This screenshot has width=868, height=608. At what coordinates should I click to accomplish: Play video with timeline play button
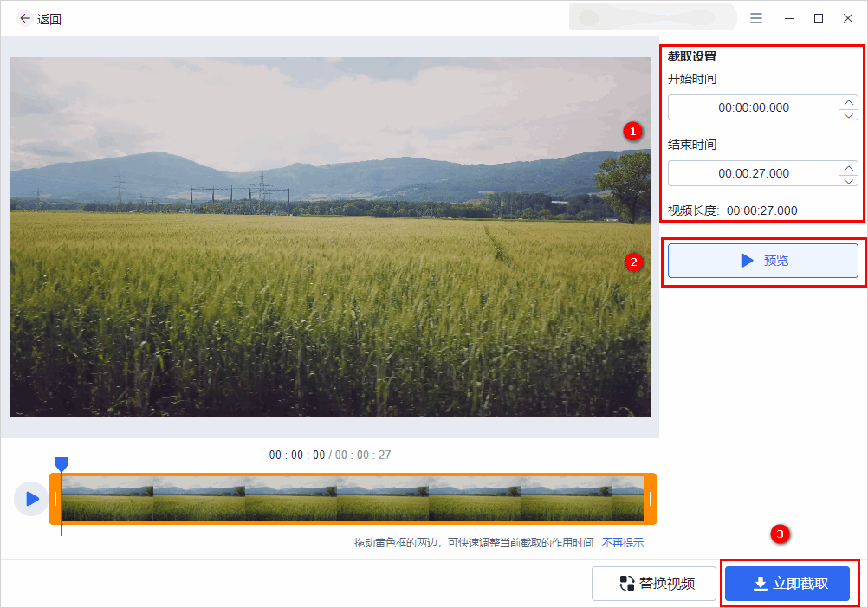click(31, 499)
